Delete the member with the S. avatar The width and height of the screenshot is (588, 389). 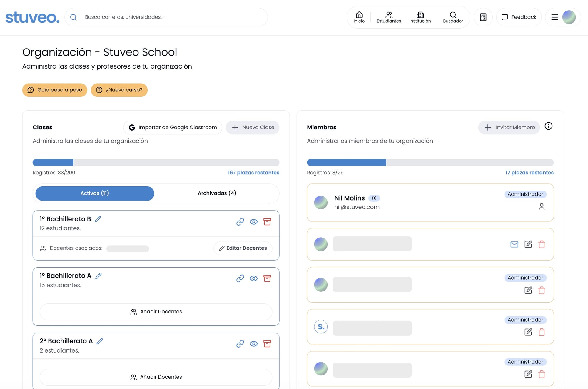542,332
